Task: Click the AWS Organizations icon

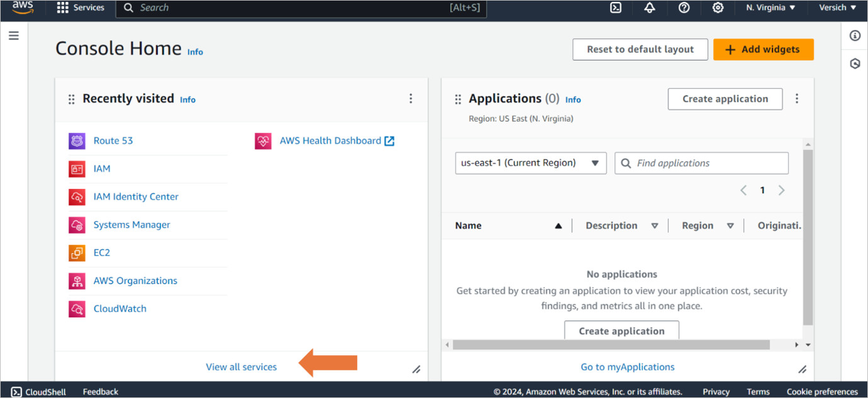Action: point(77,281)
